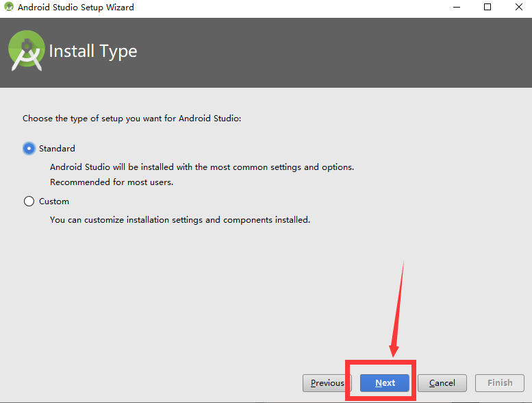Go back with the Previous button
The height and width of the screenshot is (403, 532).
[327, 383]
